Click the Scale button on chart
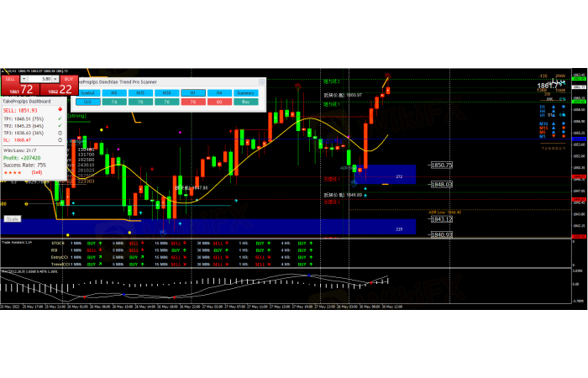Viewport: 588px width, 378px height. (13, 218)
